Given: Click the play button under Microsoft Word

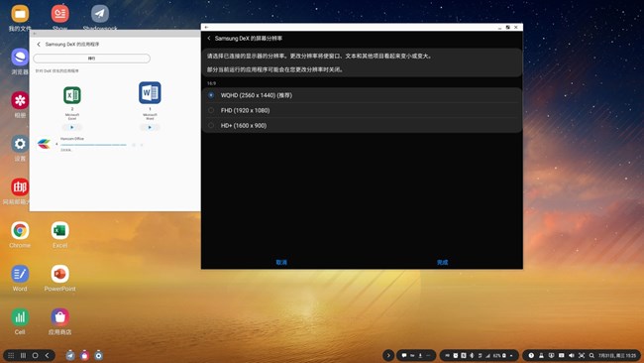Looking at the screenshot, I should pyautogui.click(x=150, y=127).
